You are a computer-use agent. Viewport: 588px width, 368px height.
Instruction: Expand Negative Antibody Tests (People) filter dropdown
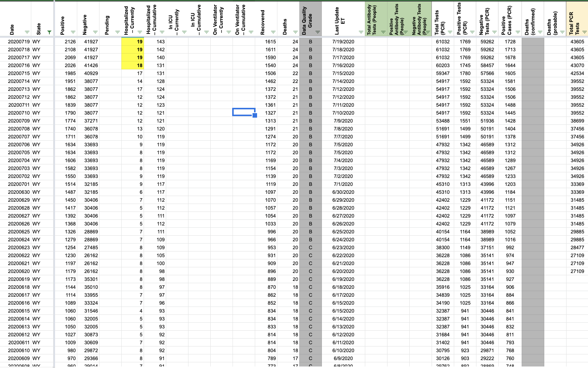tap(427, 32)
